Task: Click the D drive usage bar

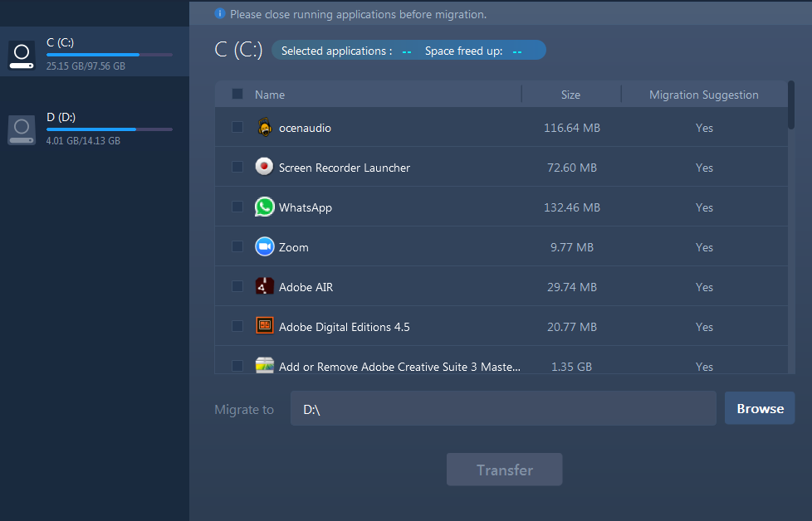Action: tap(110, 129)
